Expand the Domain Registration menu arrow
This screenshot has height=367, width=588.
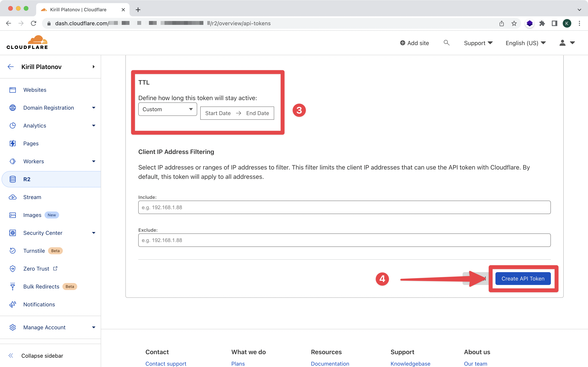94,108
